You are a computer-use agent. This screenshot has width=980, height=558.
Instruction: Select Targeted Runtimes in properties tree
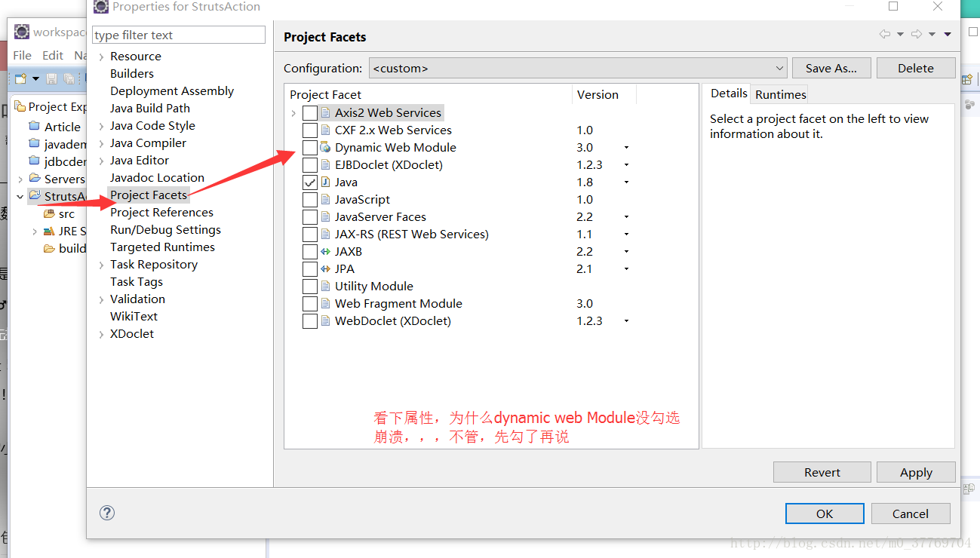tap(162, 247)
